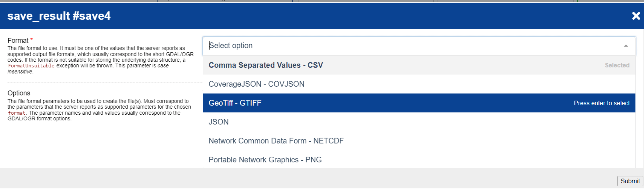The image size is (644, 189).
Task: Select the CoverageJSON - COVJSON format
Action: click(256, 84)
